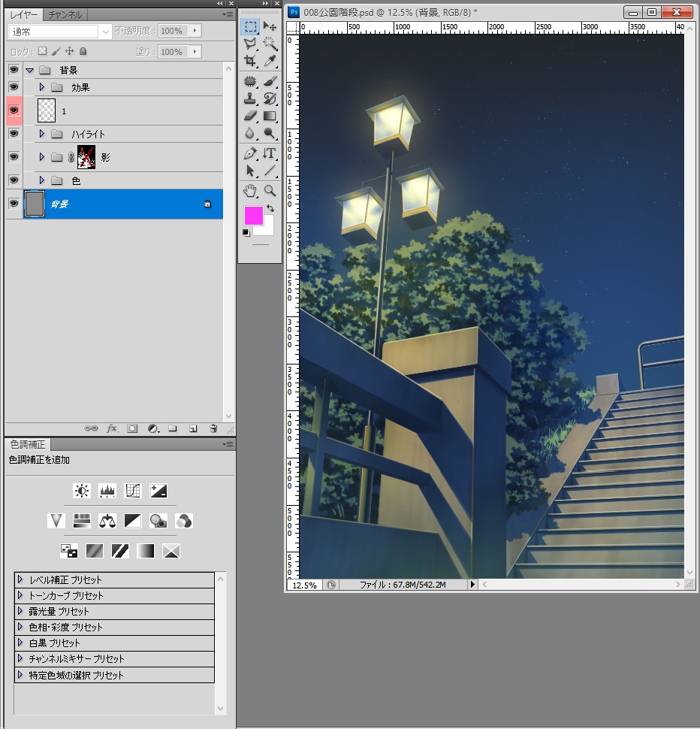The height and width of the screenshot is (729, 700).
Task: Hide the 影 group
Action: pos(14,156)
